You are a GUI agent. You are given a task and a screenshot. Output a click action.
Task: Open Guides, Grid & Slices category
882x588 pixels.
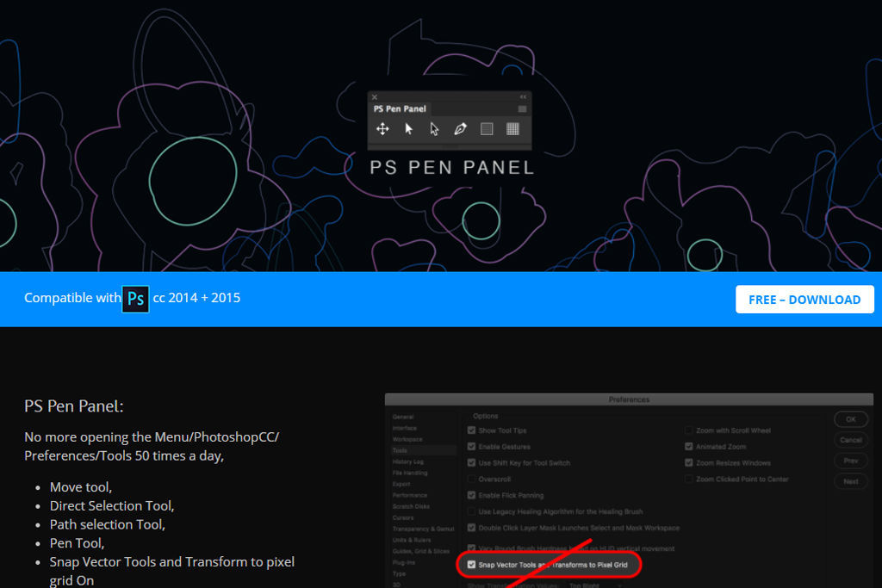(x=420, y=551)
